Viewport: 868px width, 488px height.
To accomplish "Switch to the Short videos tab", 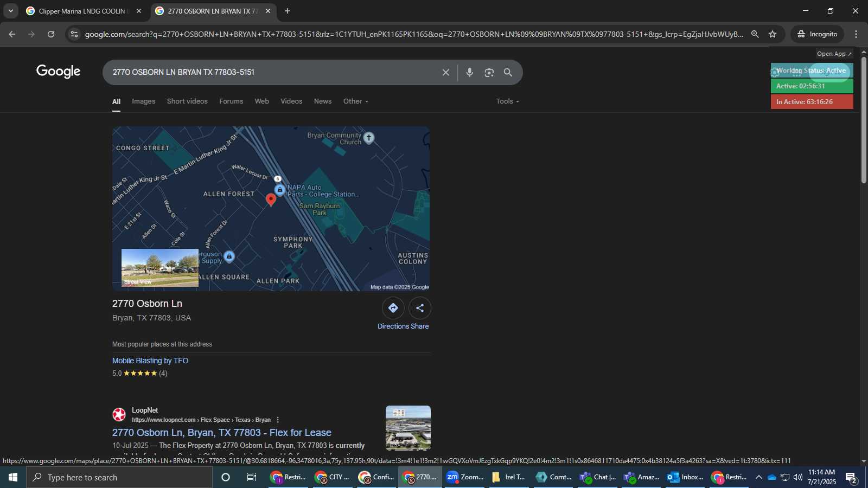I will pos(187,101).
